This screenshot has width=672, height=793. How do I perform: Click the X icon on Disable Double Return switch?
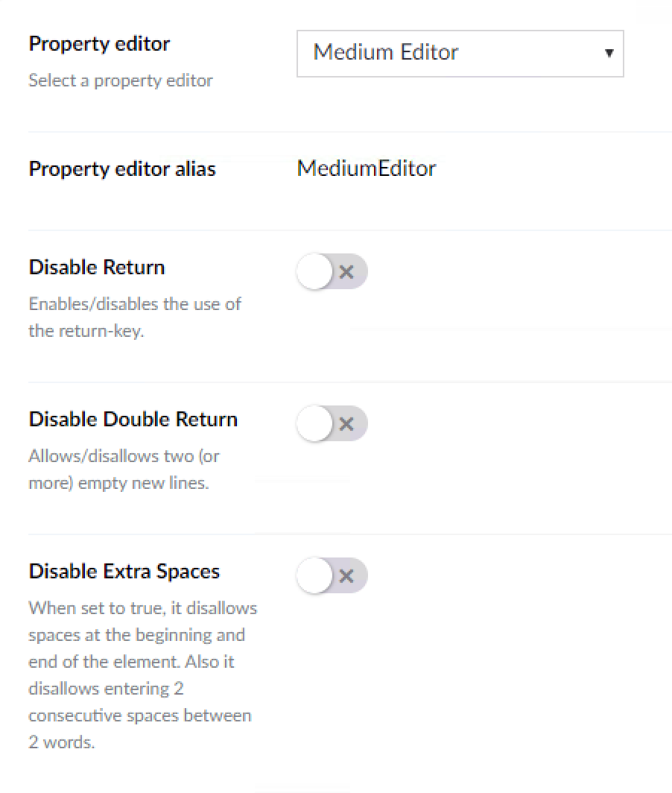pyautogui.click(x=346, y=423)
